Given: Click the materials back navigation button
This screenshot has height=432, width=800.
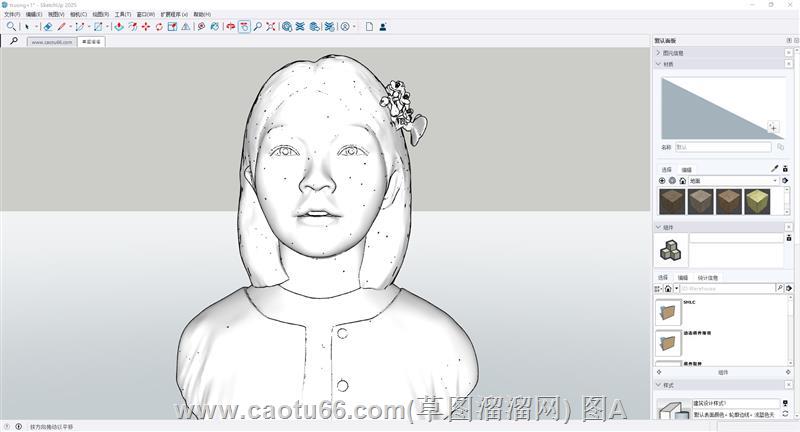Looking at the screenshot, I should (662, 181).
